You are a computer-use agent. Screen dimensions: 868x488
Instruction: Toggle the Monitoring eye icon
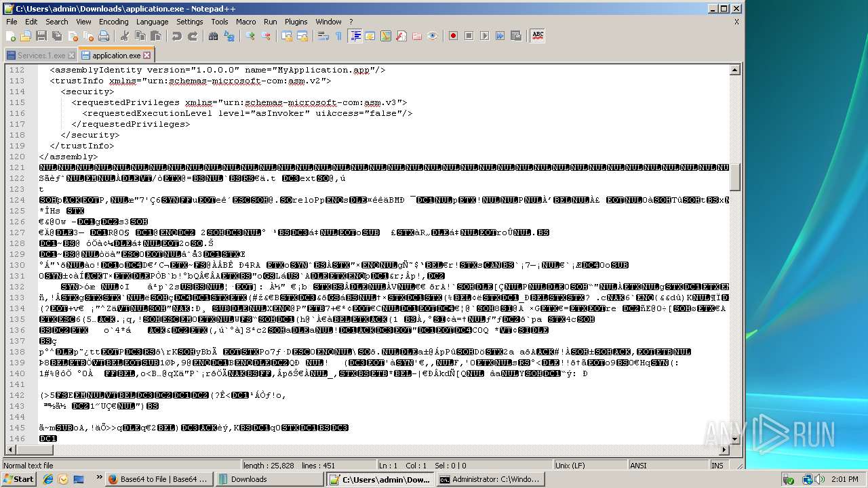click(x=433, y=36)
